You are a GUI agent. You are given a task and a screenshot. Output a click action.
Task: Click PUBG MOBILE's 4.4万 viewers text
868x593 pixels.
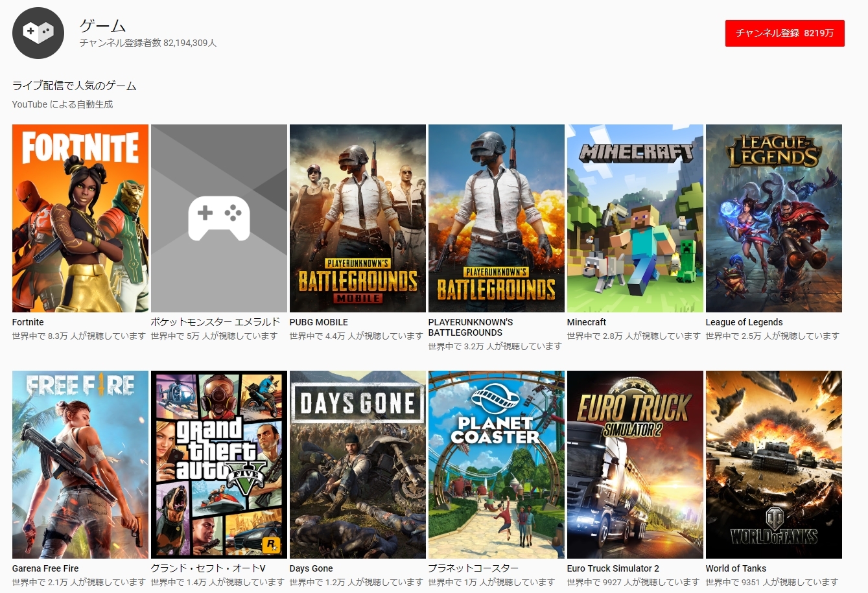(x=356, y=336)
